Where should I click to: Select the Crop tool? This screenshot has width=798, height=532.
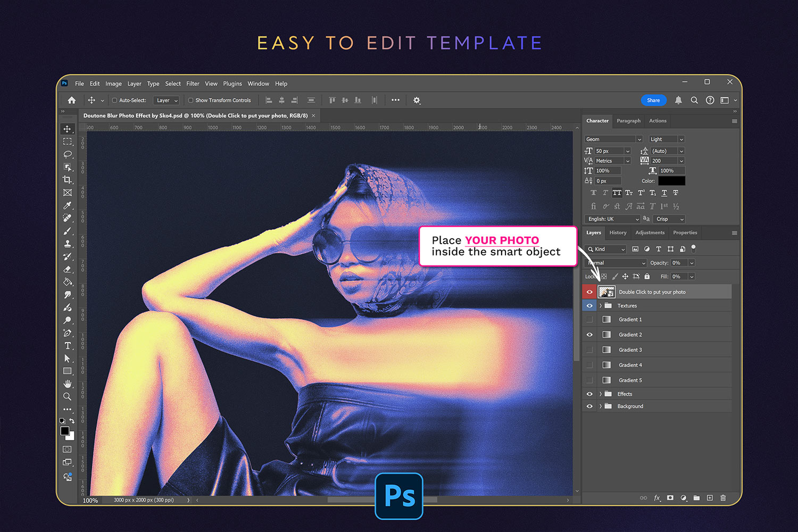[68, 180]
